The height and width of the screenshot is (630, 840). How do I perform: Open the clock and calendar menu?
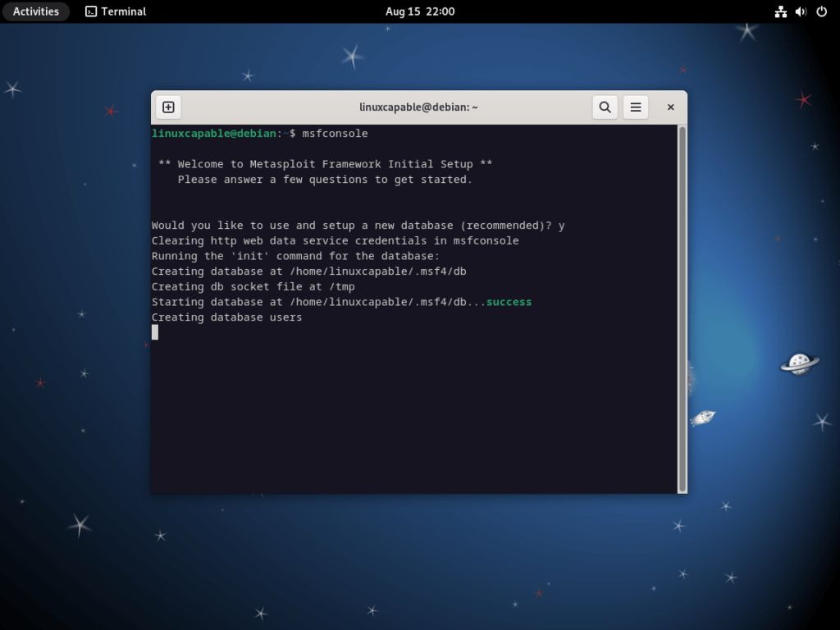(x=420, y=11)
